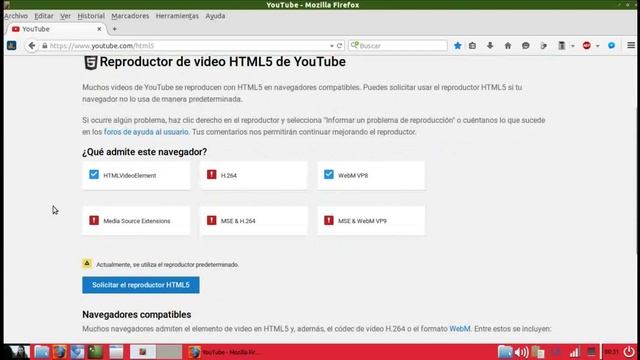Click the power button tray icon
Viewport: 640px width, 360px height.
click(x=629, y=352)
